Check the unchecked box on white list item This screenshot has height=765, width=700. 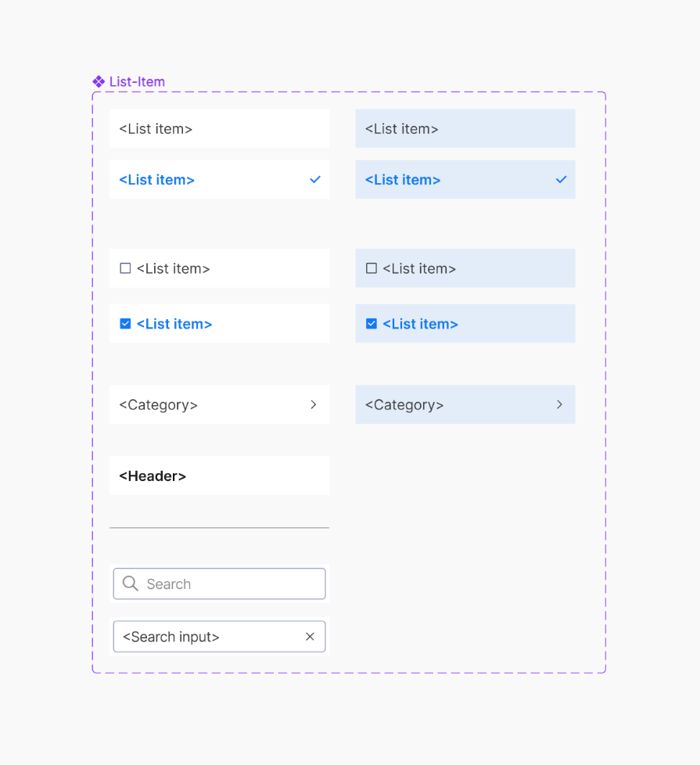pos(125,268)
